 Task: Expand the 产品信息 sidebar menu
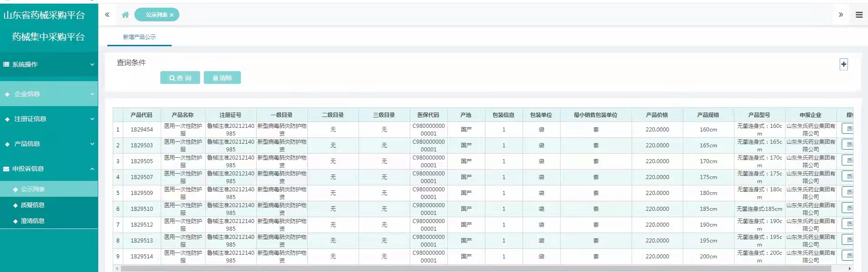point(49,144)
